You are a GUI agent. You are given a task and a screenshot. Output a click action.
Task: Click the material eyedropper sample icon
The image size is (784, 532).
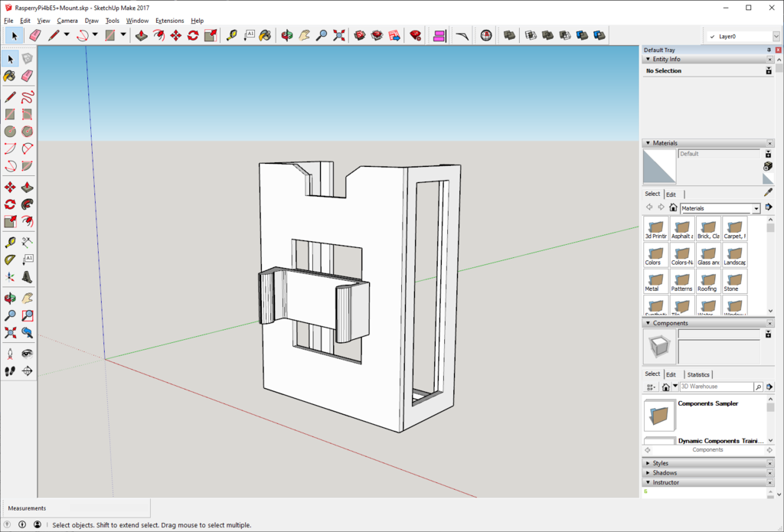coord(768,193)
